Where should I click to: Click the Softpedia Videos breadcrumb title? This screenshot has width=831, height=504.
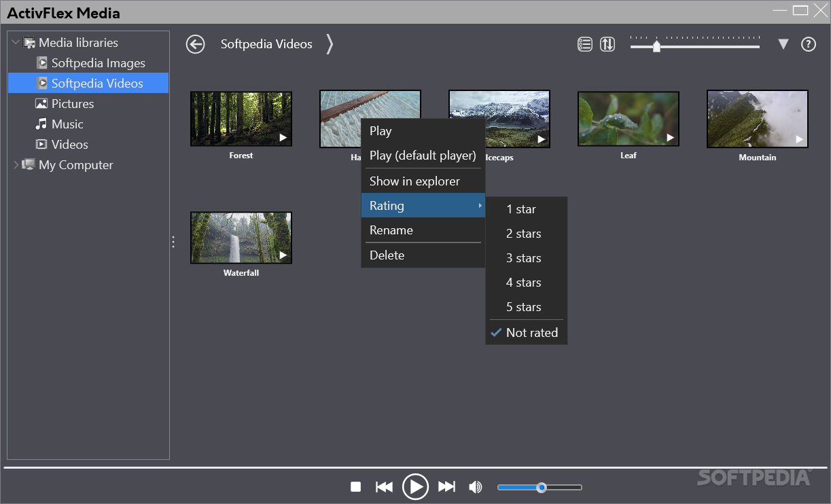coord(266,44)
